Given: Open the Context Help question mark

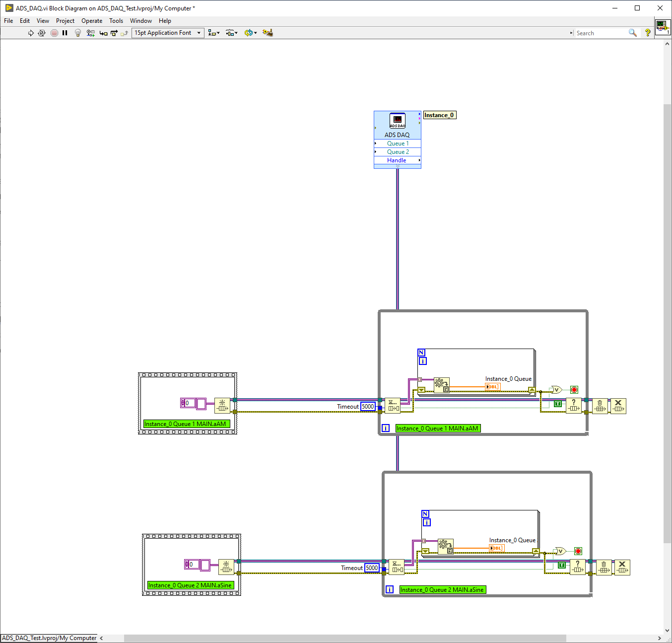Looking at the screenshot, I should 648,33.
